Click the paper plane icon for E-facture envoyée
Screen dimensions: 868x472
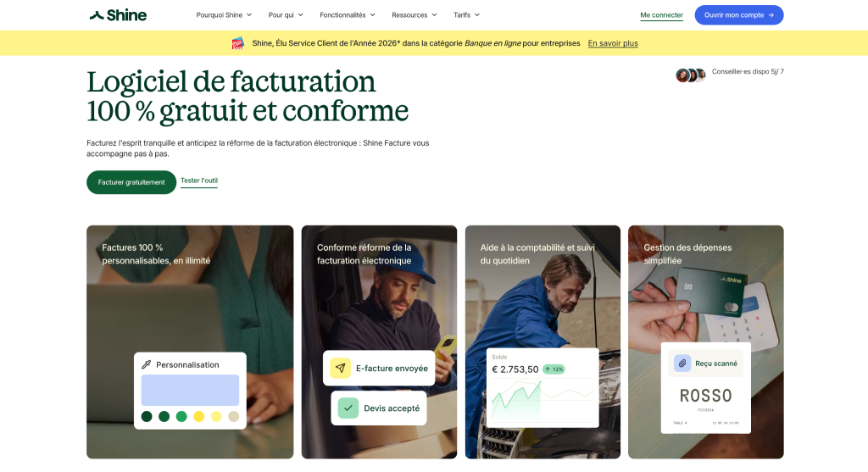click(x=341, y=368)
